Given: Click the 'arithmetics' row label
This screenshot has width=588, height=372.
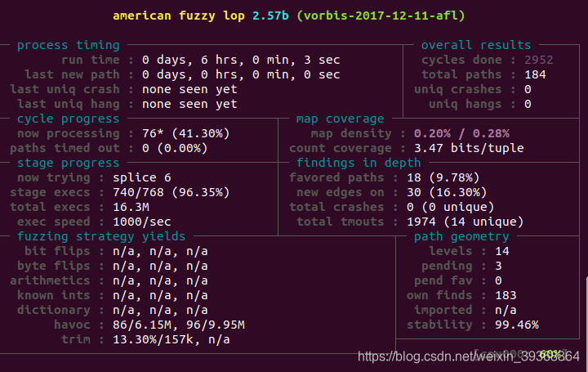Looking at the screenshot, I should click(x=50, y=280).
